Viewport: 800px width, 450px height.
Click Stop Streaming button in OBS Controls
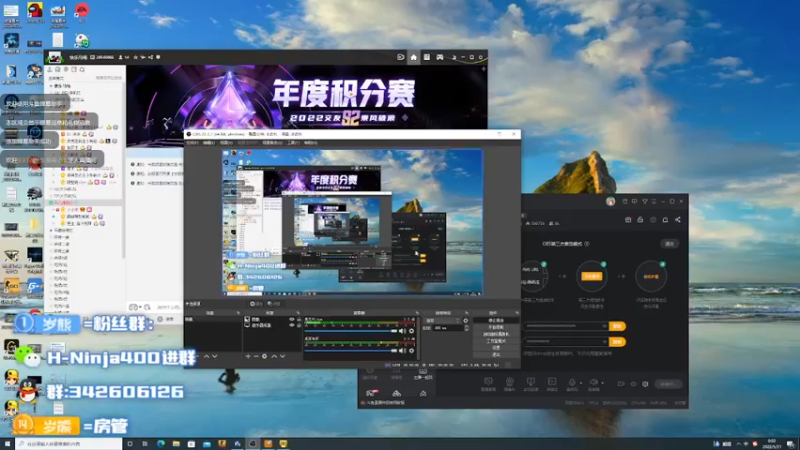coord(496,320)
